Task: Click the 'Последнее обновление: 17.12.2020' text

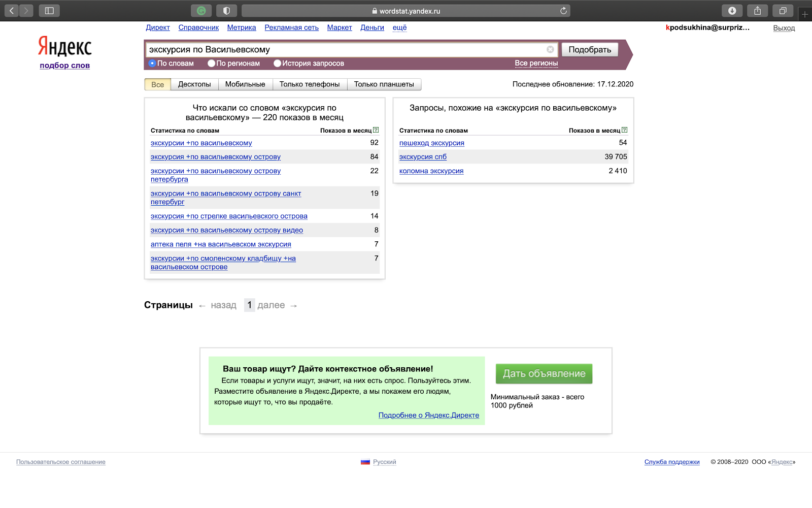Action: pos(573,84)
